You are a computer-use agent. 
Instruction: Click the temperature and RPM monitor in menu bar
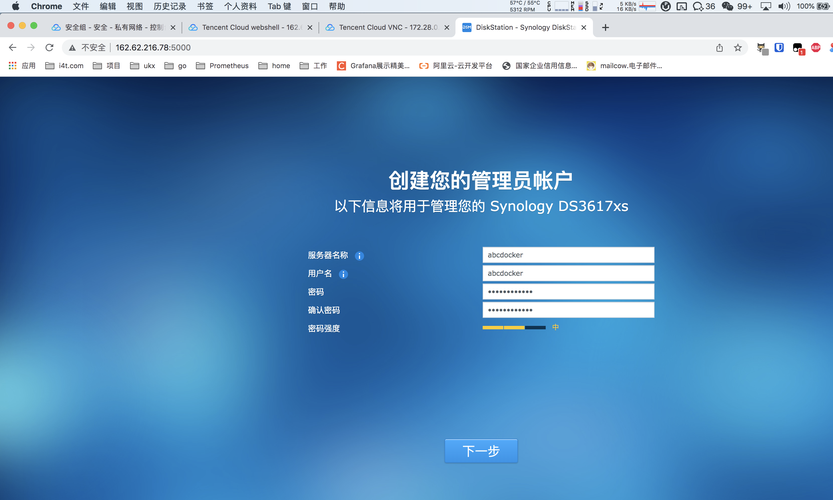[524, 6]
